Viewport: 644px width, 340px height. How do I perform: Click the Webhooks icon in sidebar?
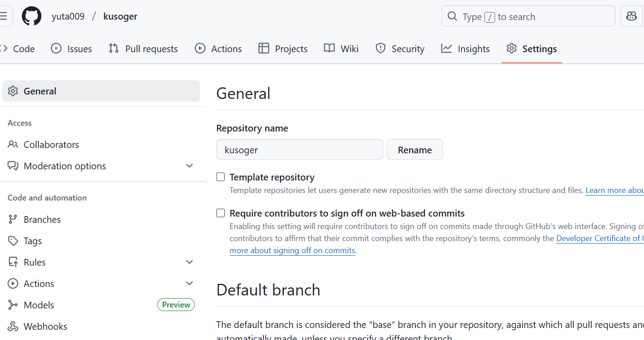(13, 326)
